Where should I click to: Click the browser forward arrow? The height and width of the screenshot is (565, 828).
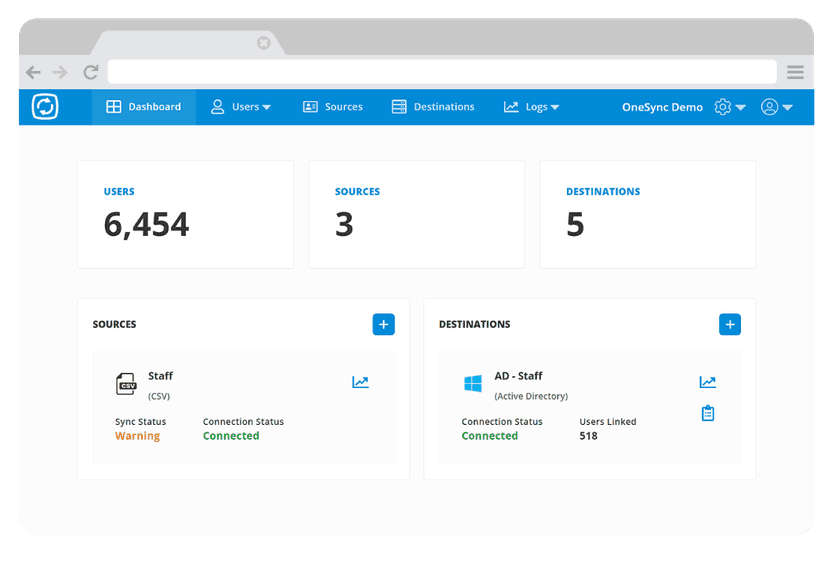point(60,72)
